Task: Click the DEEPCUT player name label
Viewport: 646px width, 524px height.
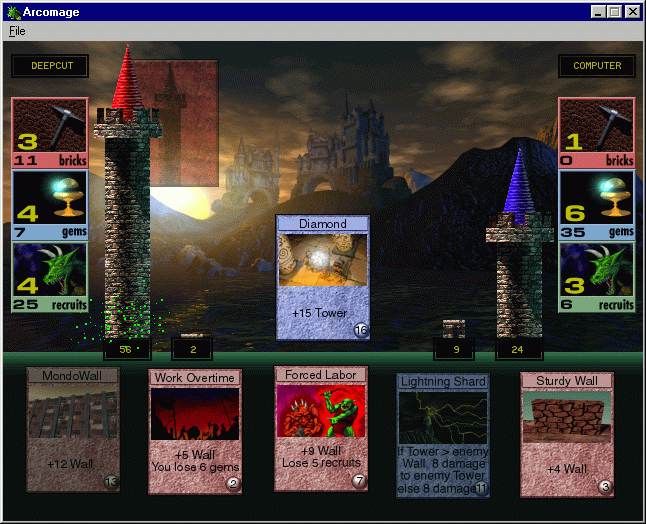Action: [50, 66]
